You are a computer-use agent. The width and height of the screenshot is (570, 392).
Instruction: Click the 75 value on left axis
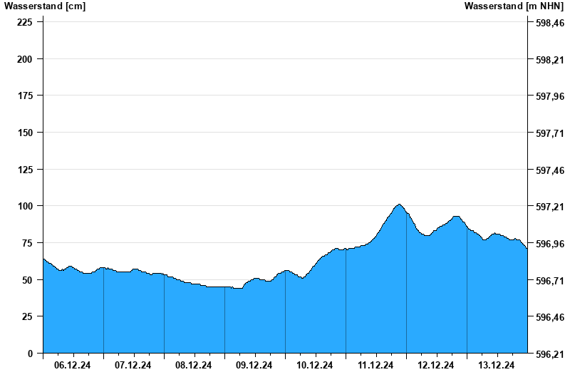tap(27, 243)
